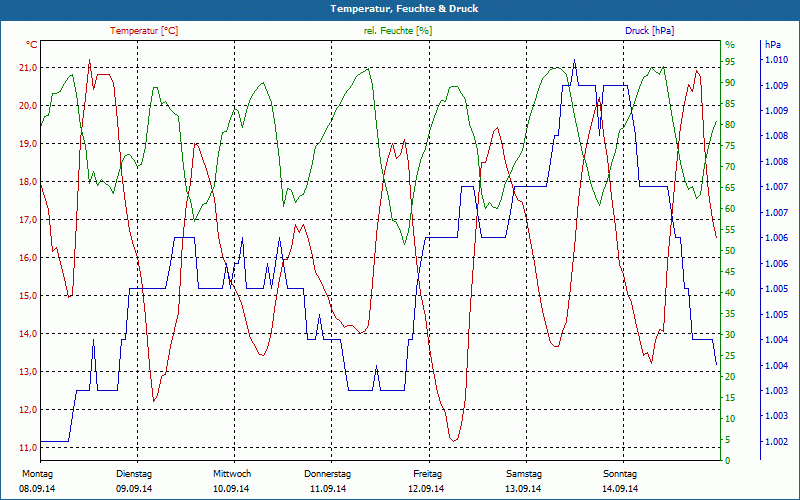The height and width of the screenshot is (500, 800).
Task: Click the '25' humidity axis value
Action: (730, 356)
